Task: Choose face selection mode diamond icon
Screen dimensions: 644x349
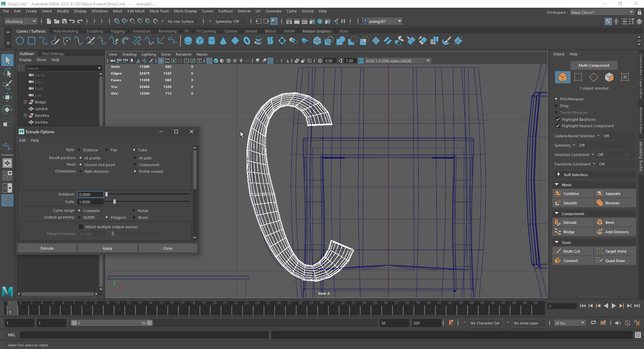Action: coord(594,77)
